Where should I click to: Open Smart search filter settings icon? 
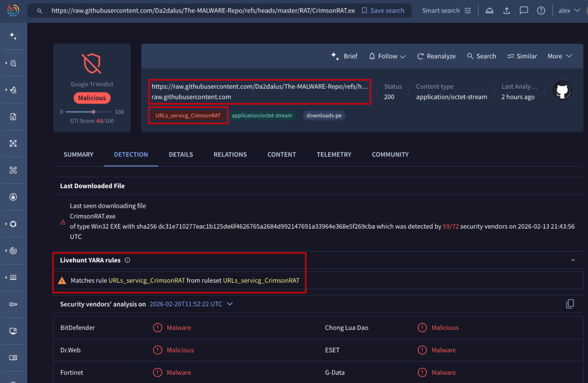point(468,11)
